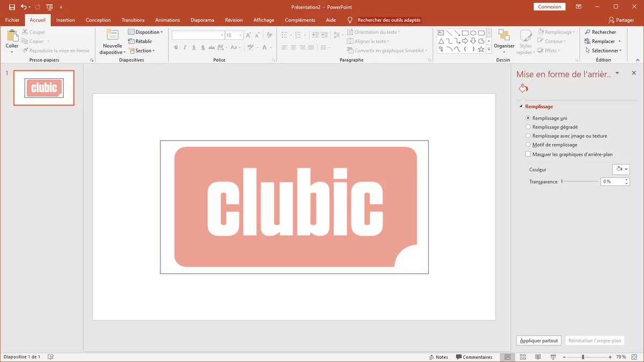644x362 pixels.
Task: Toggle underline (S) formatting
Action: 194,48
